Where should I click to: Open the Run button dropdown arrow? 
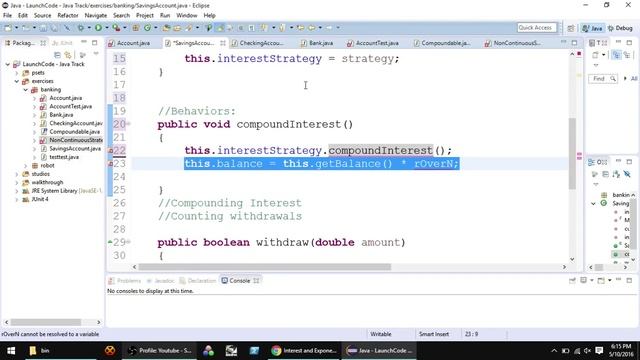pyautogui.click(x=107, y=28)
